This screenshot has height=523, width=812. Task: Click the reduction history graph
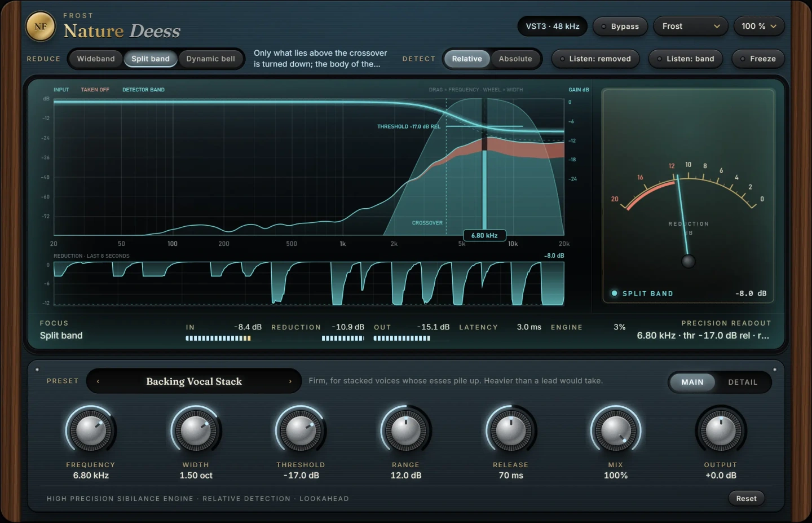[308, 283]
